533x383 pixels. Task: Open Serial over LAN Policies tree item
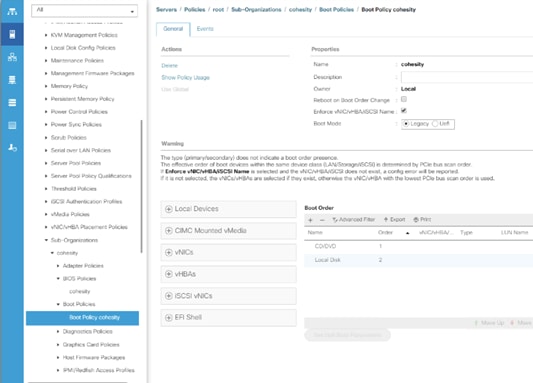(x=81, y=150)
